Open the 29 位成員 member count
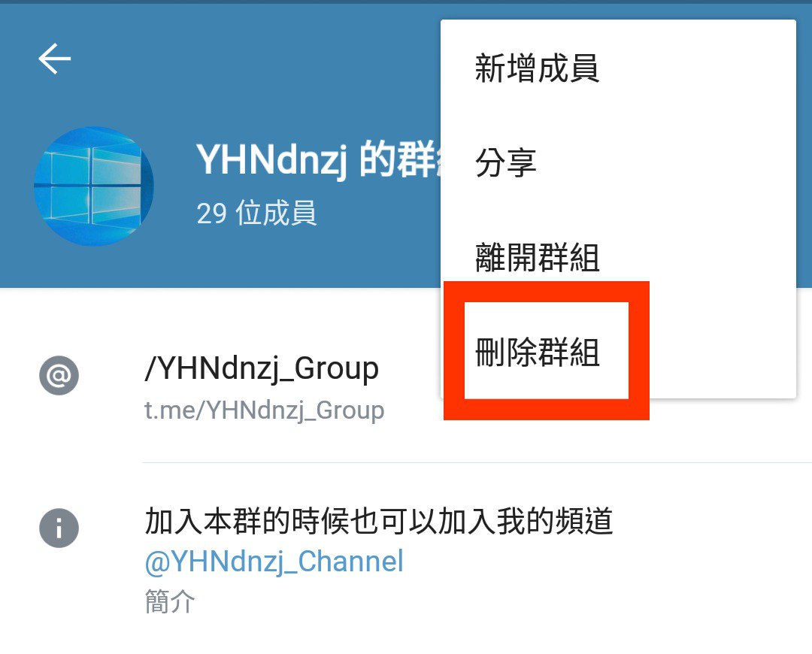Image resolution: width=812 pixels, height=654 pixels. 257,213
